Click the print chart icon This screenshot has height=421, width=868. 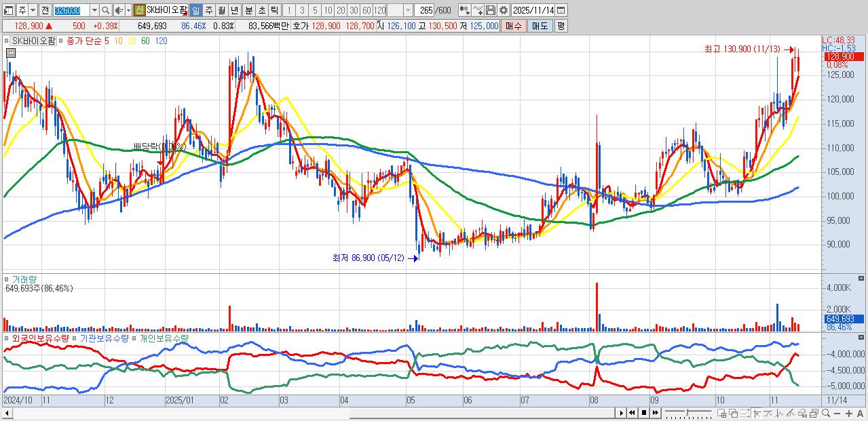(802, 413)
